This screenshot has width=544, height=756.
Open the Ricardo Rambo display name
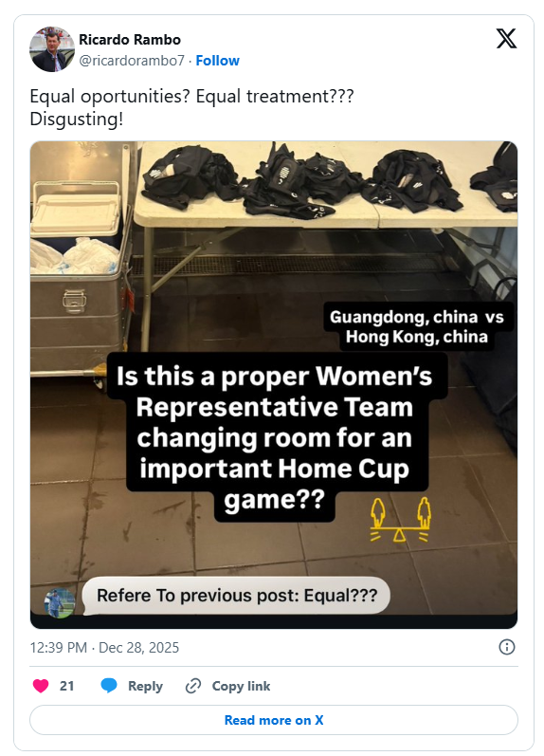tap(130, 40)
